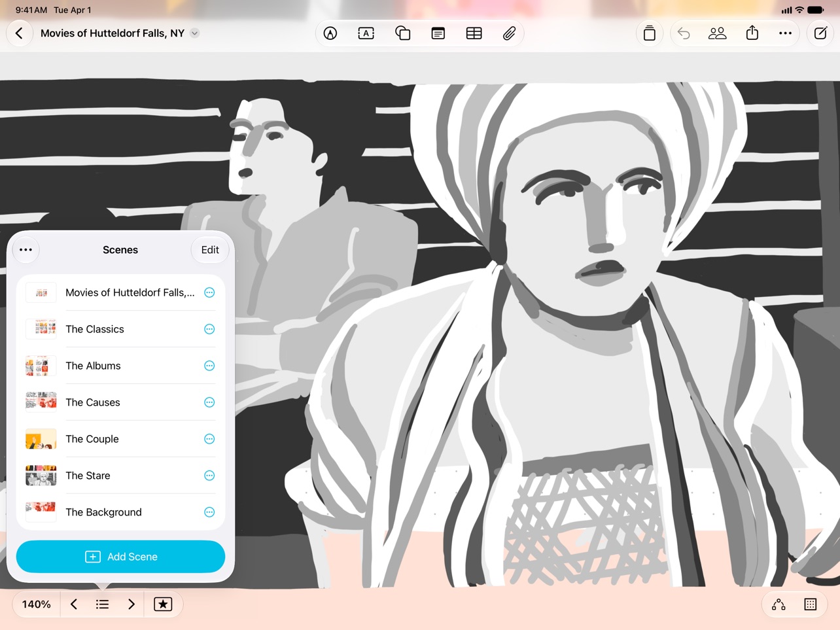Select the pen drawing tool

point(330,33)
